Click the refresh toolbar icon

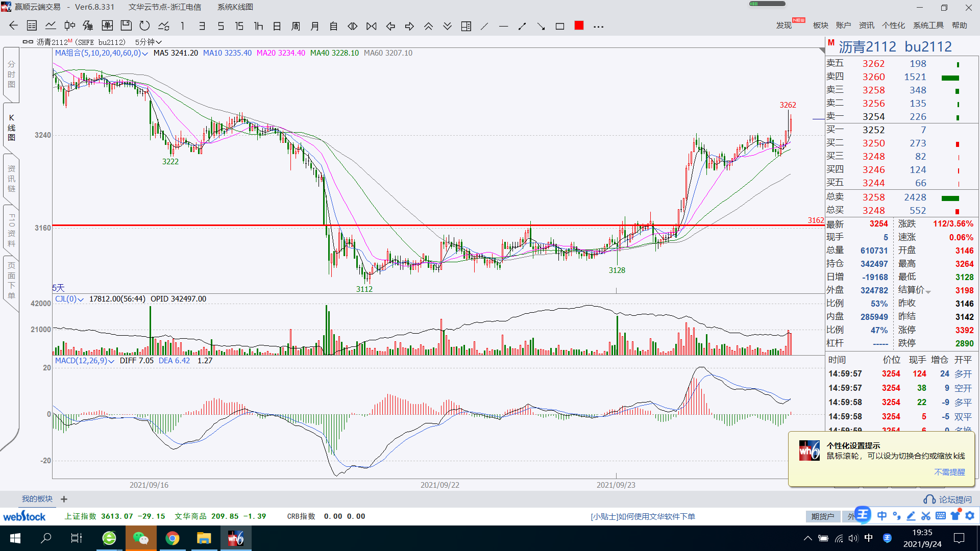coord(144,26)
